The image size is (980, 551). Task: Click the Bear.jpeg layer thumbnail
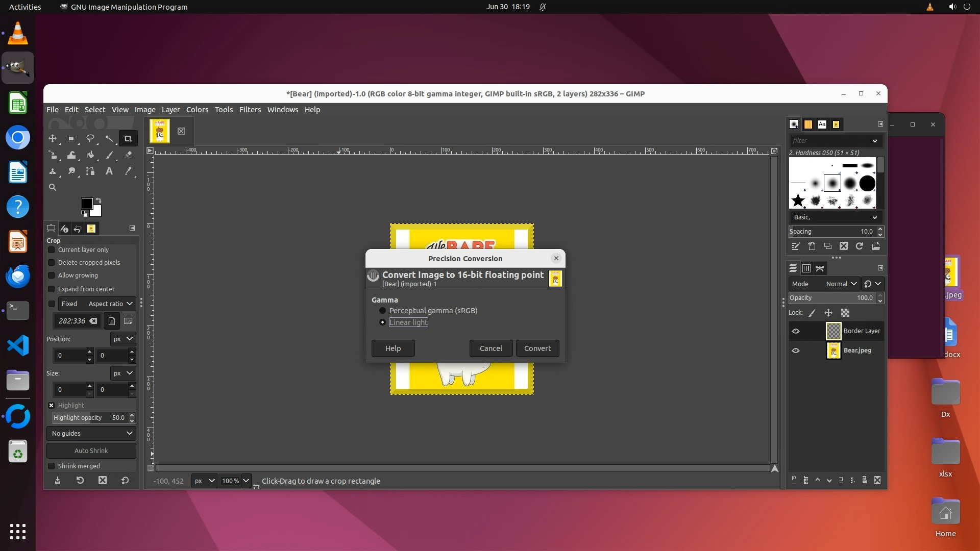[x=833, y=350]
